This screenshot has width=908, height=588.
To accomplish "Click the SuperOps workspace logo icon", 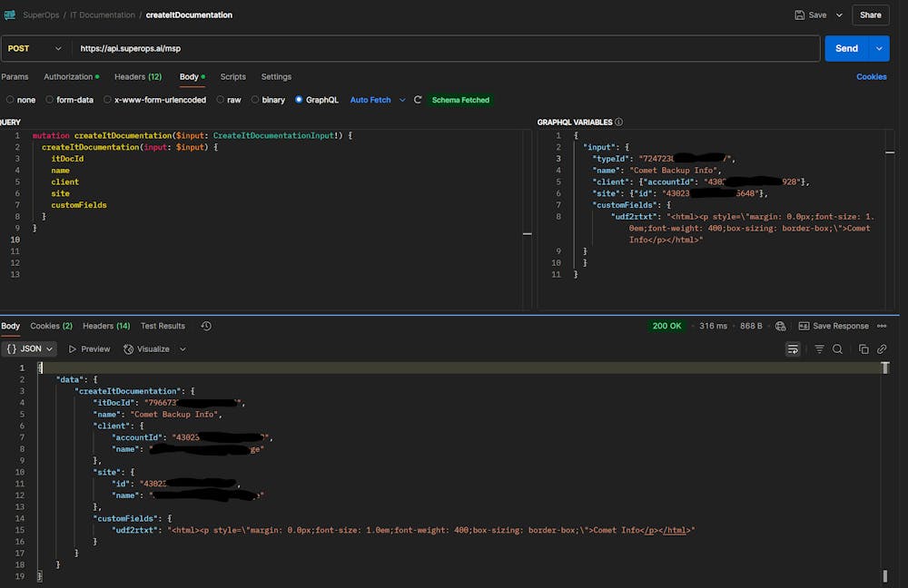I will 11,15.
